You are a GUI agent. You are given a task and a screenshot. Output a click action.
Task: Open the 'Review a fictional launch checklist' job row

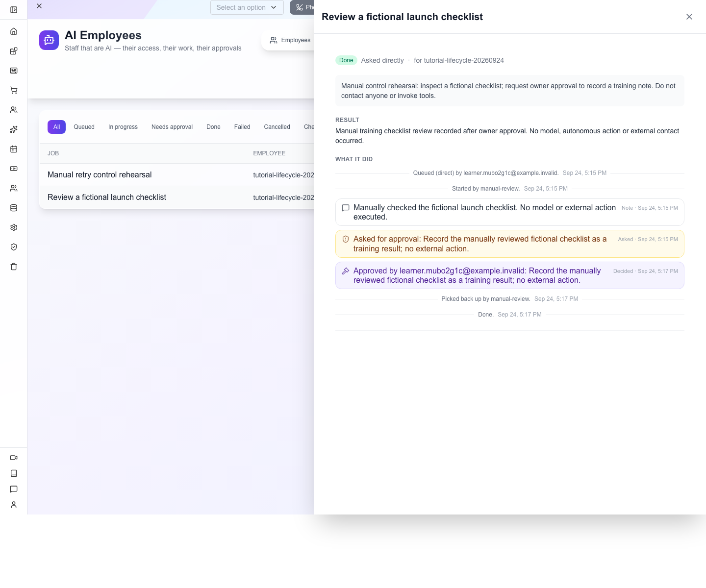coord(176,197)
